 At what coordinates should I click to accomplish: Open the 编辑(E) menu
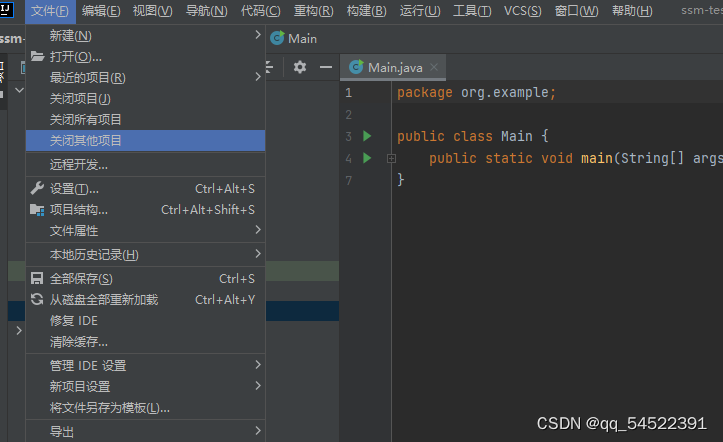(101, 11)
